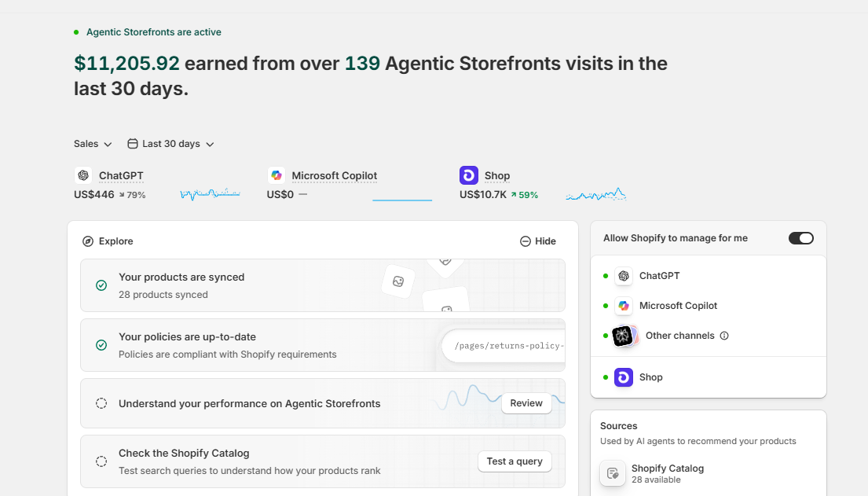Click the ChatGPT sales sparkline chart
This screenshot has width=868, height=496.
pos(210,194)
